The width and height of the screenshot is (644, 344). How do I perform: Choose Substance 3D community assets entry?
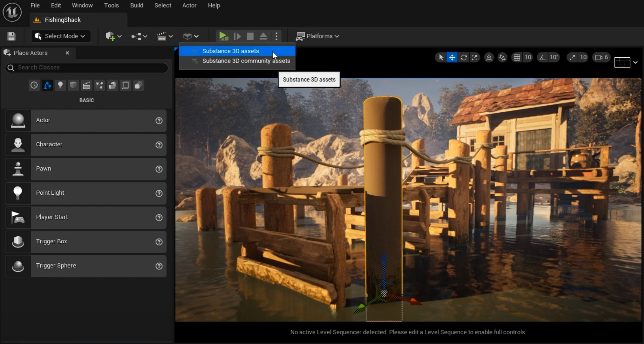pos(246,61)
